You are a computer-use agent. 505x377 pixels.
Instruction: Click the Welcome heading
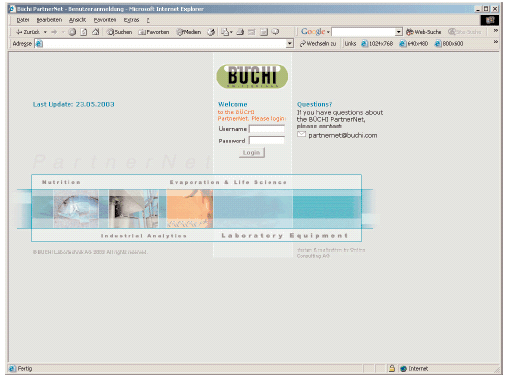coord(233,104)
